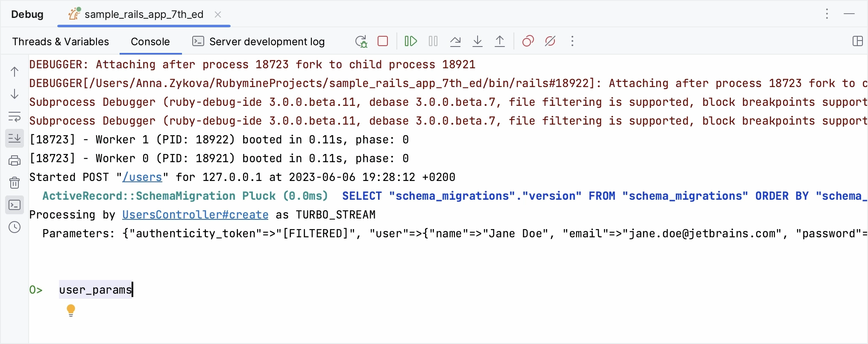Print the console output
The image size is (868, 344).
coord(15,160)
